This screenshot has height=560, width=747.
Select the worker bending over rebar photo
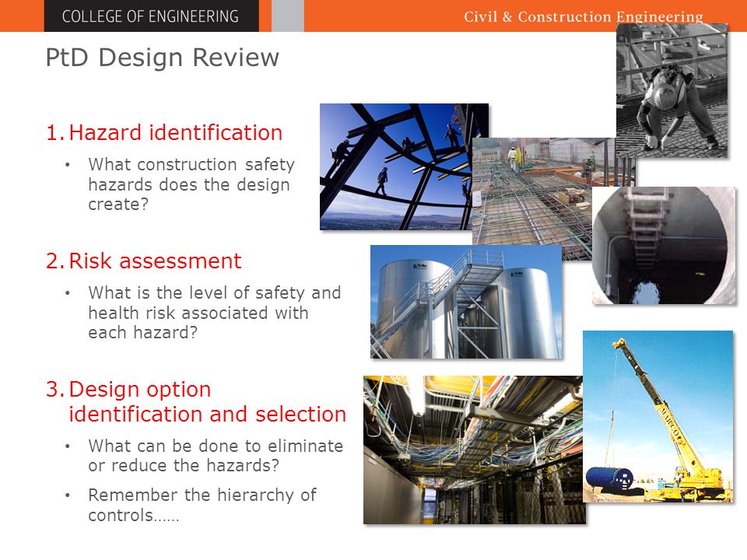[672, 90]
